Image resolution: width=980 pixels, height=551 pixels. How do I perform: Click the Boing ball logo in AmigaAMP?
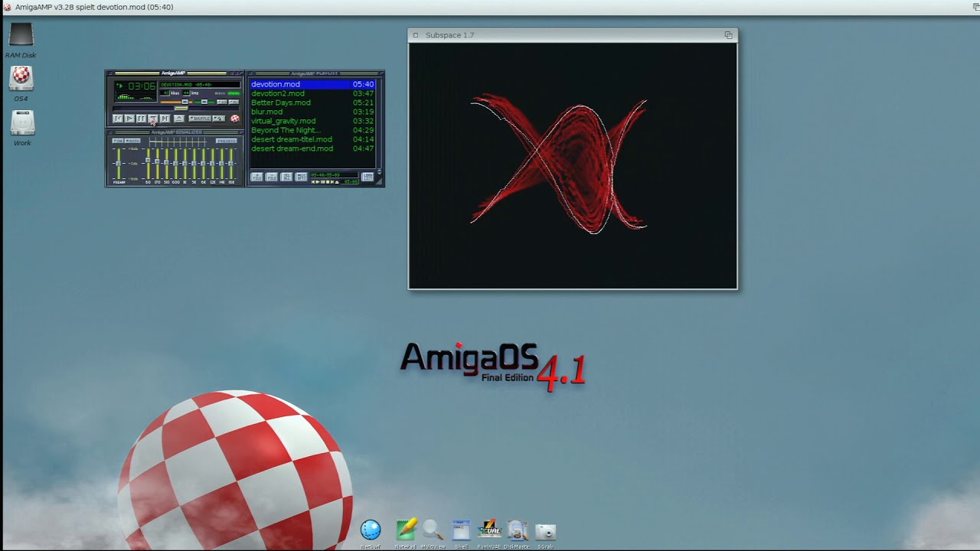coord(235,119)
